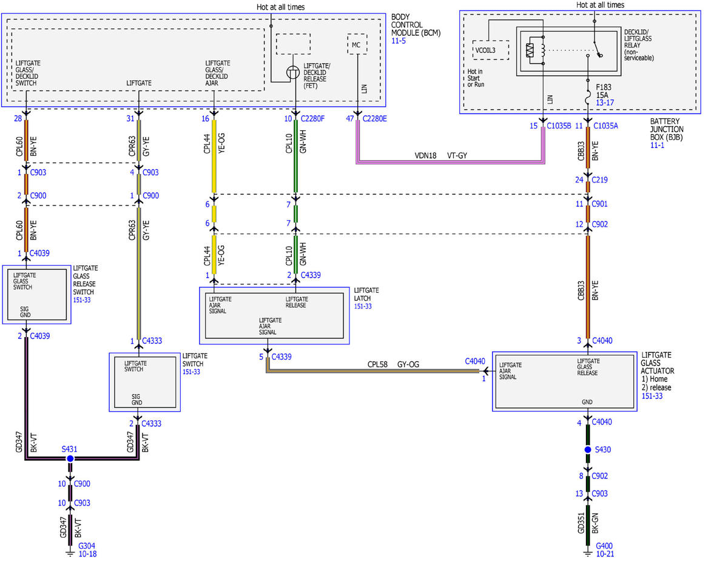Open ground G400 reference 10-21

click(x=605, y=554)
